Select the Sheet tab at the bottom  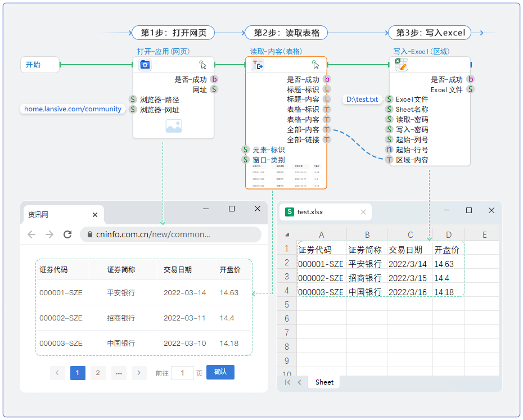pos(324,382)
